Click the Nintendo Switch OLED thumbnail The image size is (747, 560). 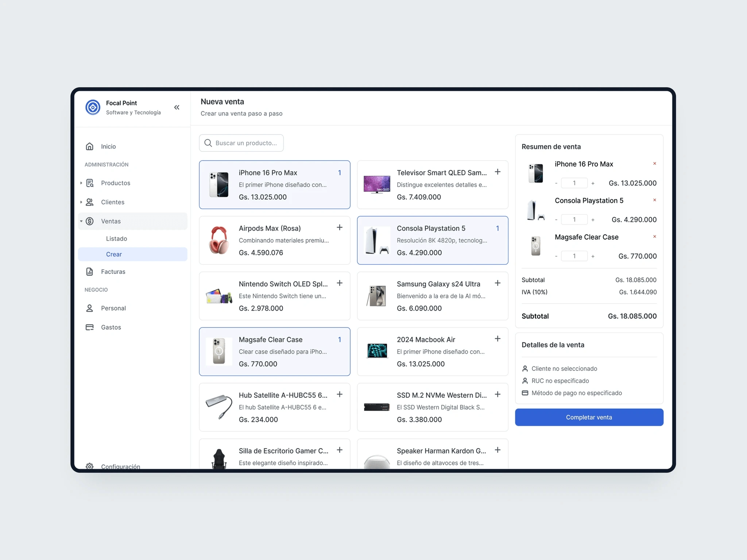coord(219,296)
